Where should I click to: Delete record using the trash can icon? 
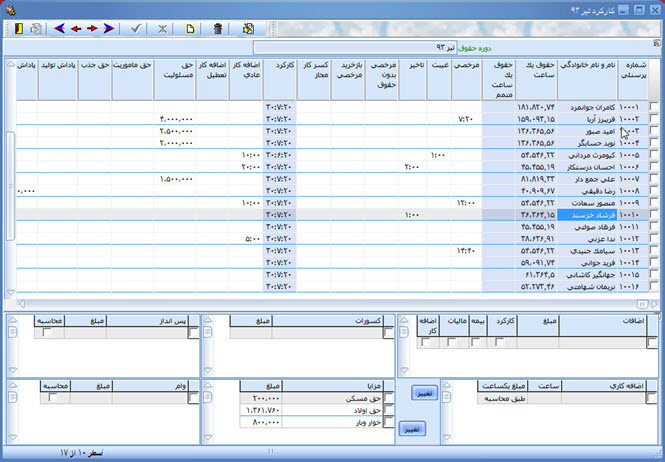point(219,29)
